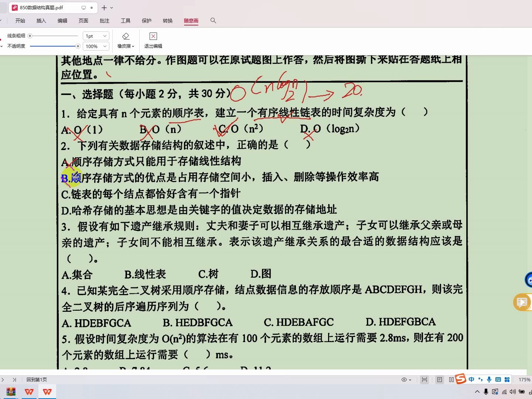Open the volume speaker tray icon
The height and width of the screenshot is (399, 532).
click(x=513, y=392)
